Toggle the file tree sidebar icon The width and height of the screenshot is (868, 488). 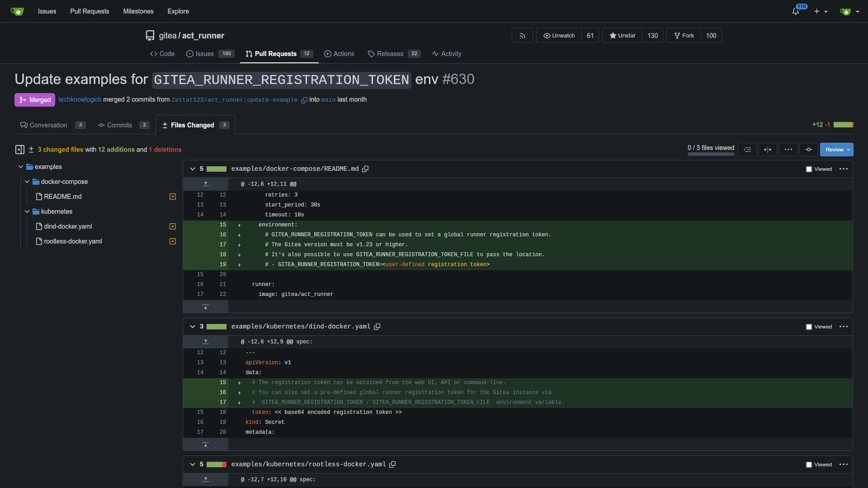20,150
